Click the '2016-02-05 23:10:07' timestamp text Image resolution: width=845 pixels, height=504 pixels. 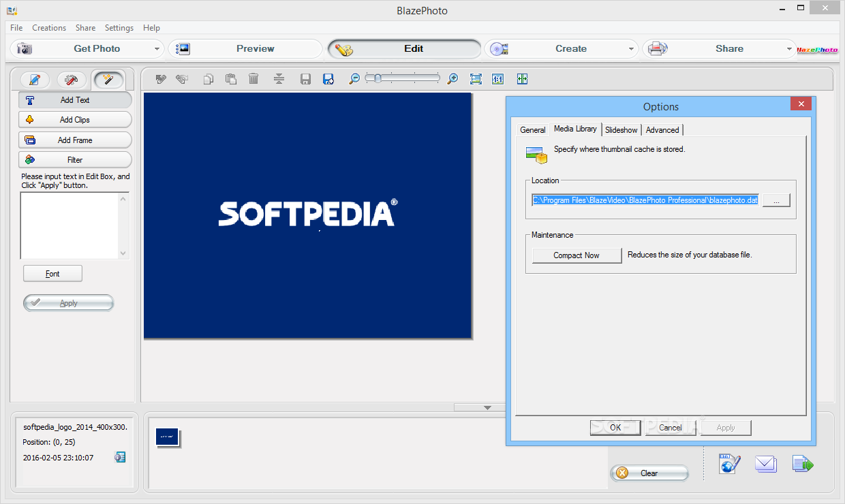[x=58, y=458]
